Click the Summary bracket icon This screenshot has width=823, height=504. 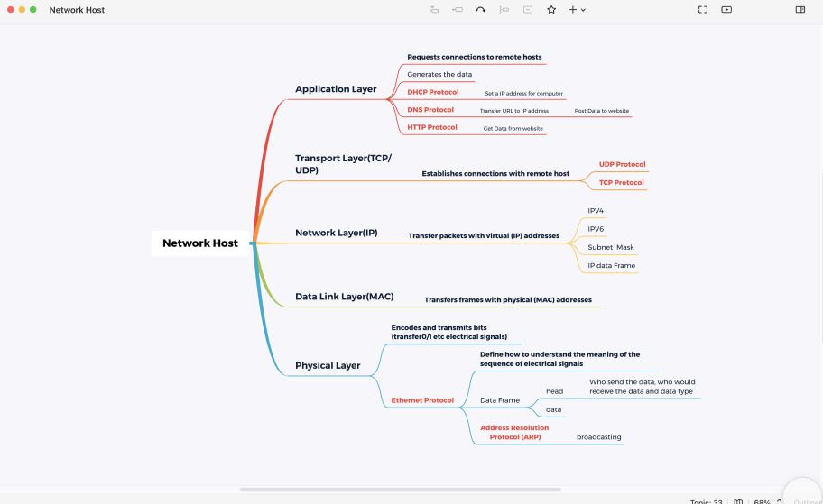tap(504, 10)
